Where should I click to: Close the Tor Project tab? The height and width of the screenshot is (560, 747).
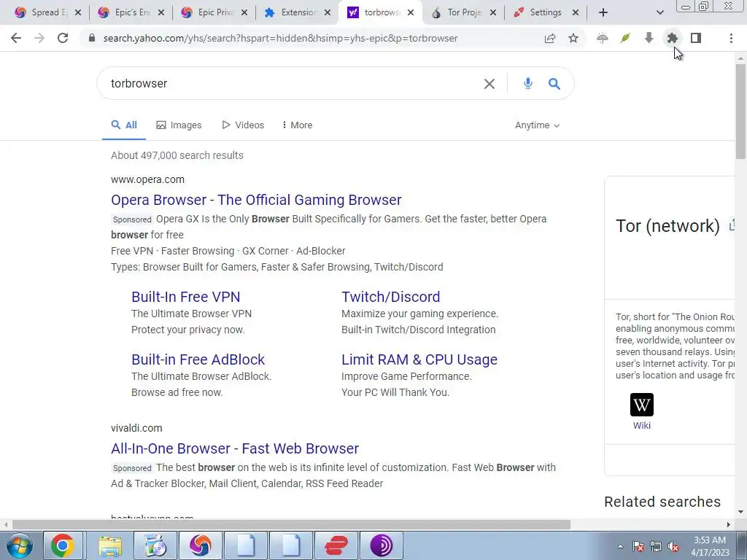pyautogui.click(x=493, y=13)
